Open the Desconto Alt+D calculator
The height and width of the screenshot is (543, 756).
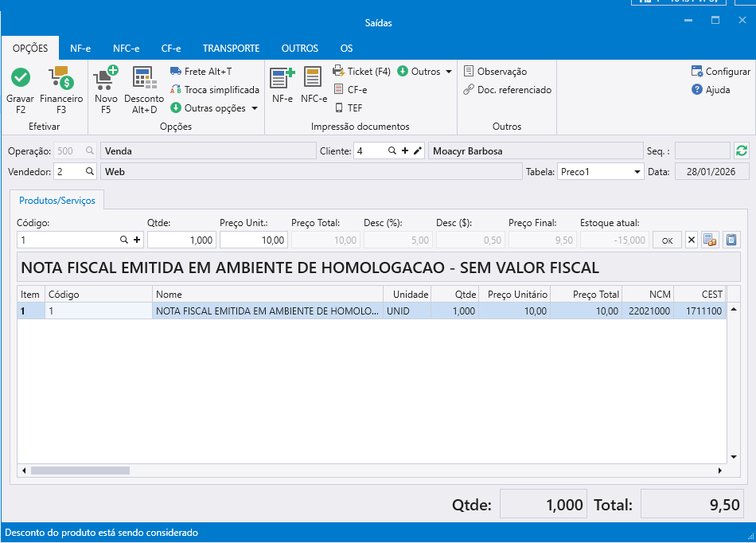tap(144, 78)
